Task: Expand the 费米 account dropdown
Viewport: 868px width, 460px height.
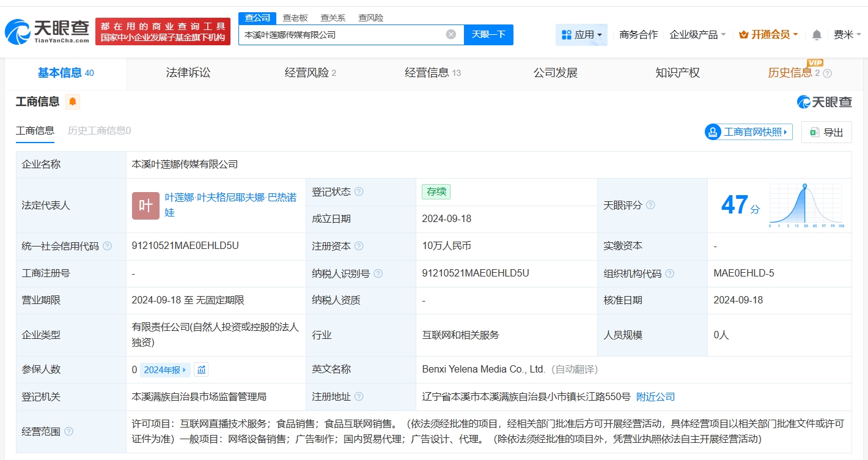Action: click(x=847, y=35)
